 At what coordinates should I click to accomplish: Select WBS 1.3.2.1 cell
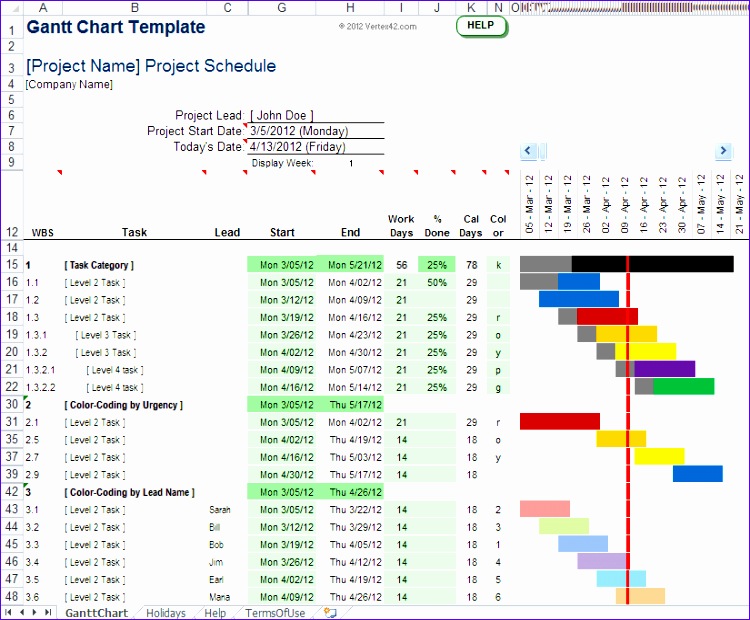(41, 370)
